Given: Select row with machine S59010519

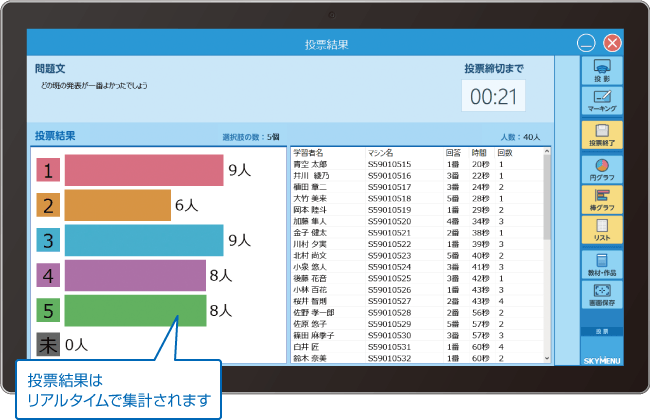Looking at the screenshot, I should click(417, 210).
